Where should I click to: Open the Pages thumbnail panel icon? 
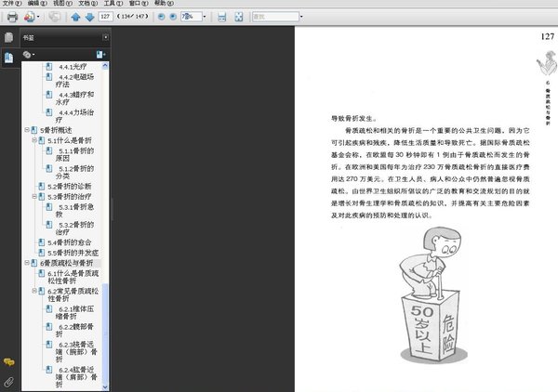[x=9, y=37]
